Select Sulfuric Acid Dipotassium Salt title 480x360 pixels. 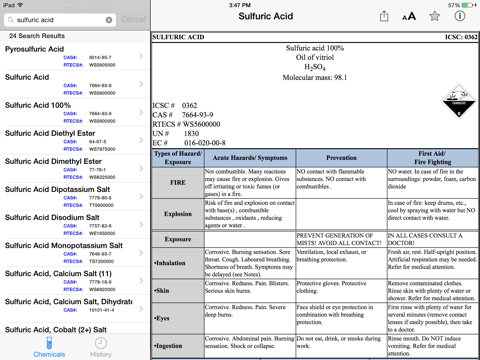[57, 189]
